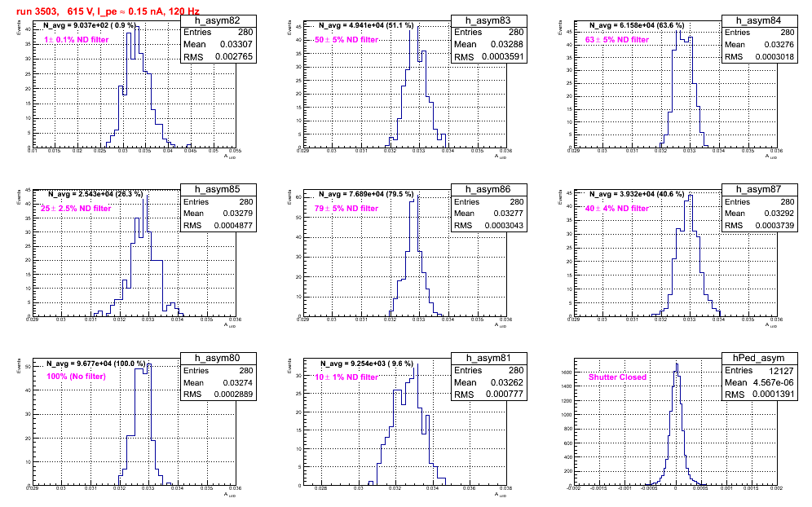The width and height of the screenshot is (812, 507).
Task: Select the h_asym87 stats box title
Action: 759,190
